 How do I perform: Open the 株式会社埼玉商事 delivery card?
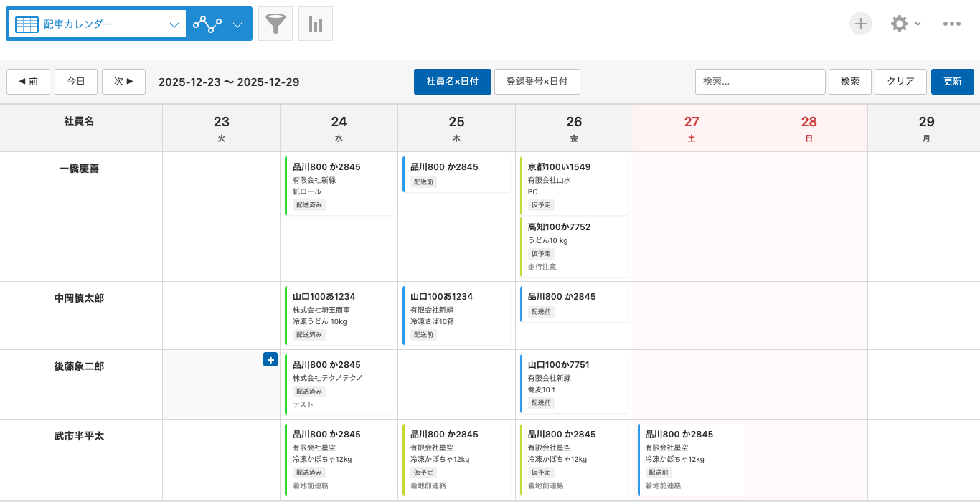339,316
